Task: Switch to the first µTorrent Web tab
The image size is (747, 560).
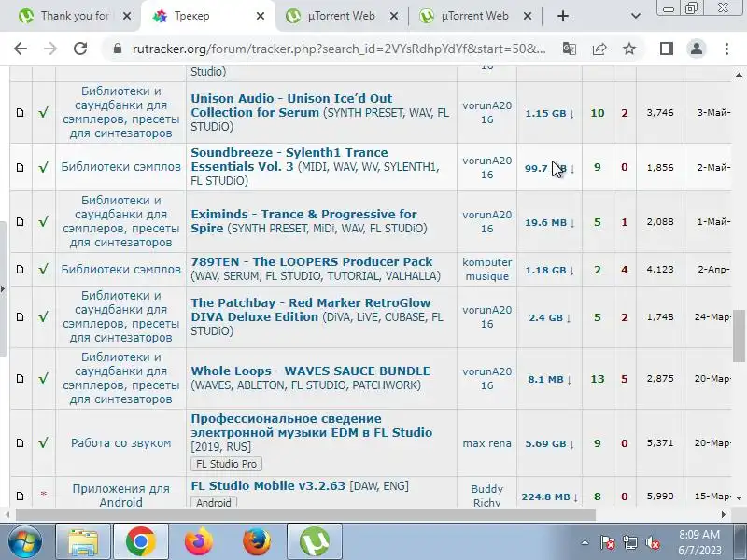Action: click(x=342, y=16)
